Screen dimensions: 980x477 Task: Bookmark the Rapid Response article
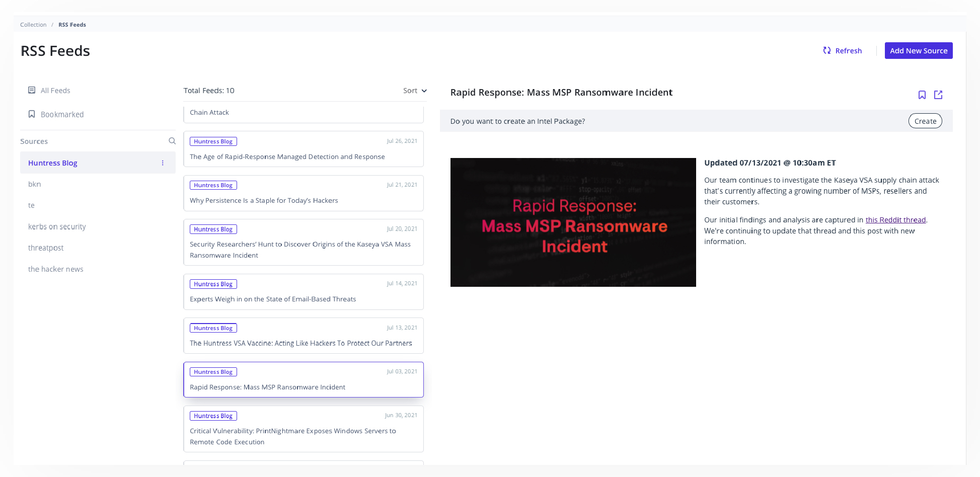pos(922,95)
